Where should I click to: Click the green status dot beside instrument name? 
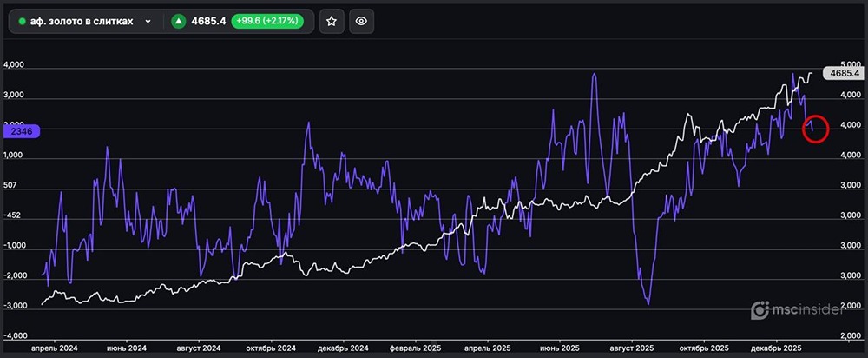pyautogui.click(x=23, y=21)
